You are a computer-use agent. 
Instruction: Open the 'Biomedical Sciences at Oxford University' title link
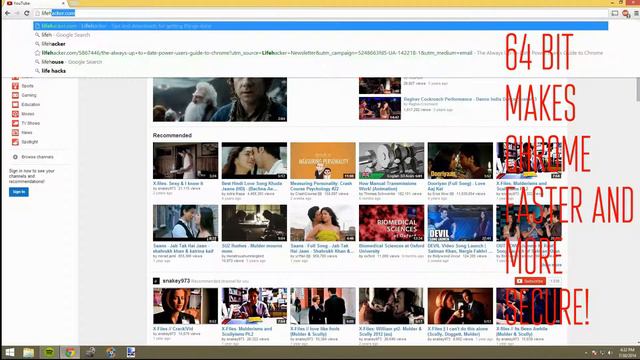(391, 249)
